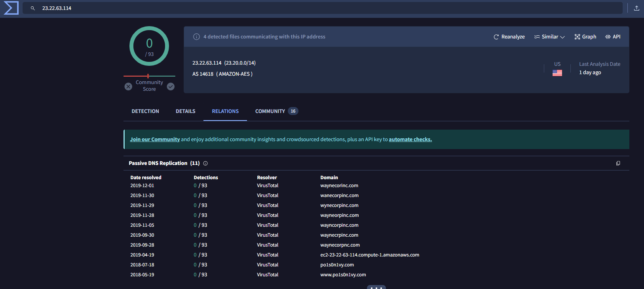Screen dimensions: 644x289
Task: Open domain www.po1s0n1vy.com
Action: (x=343, y=275)
